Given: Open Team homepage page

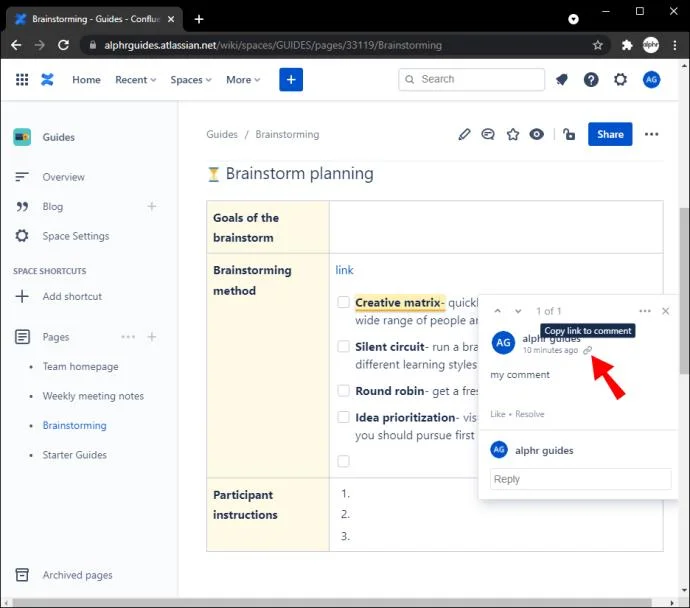Looking at the screenshot, I should (x=81, y=366).
